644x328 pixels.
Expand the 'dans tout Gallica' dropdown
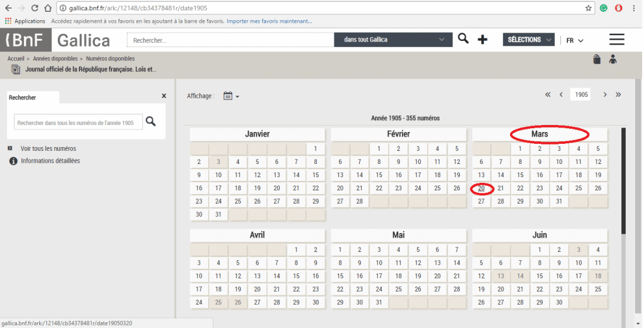(x=393, y=40)
